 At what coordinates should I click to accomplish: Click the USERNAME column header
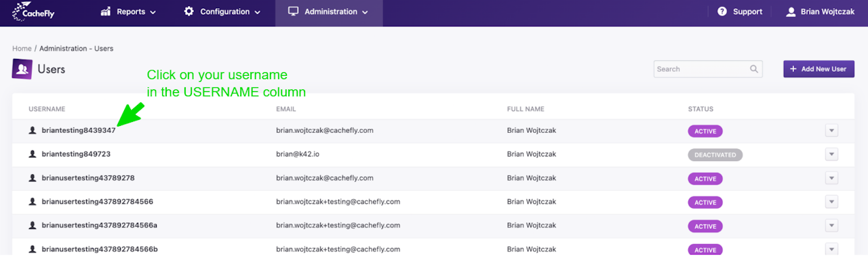point(47,109)
